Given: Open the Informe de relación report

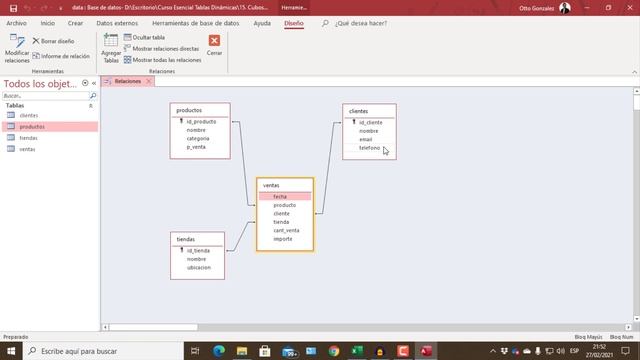Looking at the screenshot, I should pyautogui.click(x=61, y=56).
